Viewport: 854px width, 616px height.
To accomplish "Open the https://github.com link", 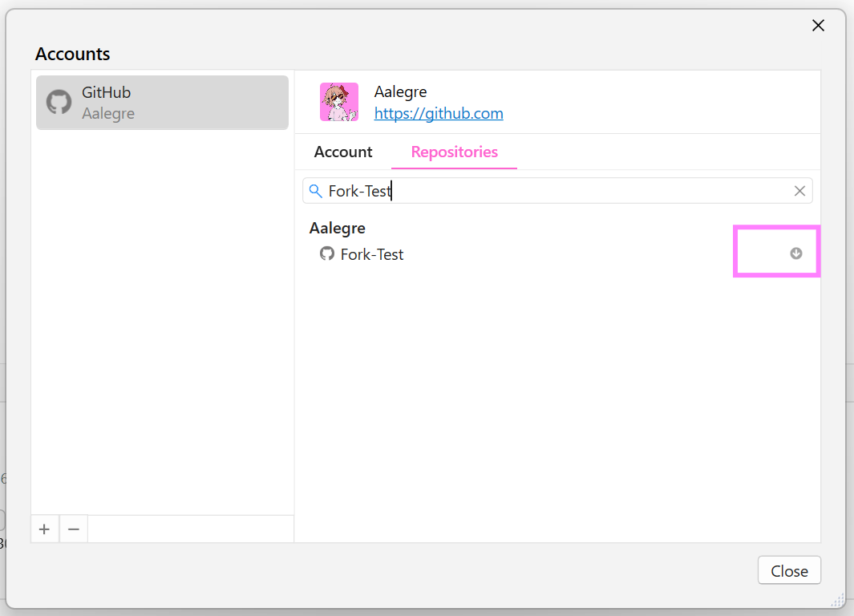I will pos(439,113).
